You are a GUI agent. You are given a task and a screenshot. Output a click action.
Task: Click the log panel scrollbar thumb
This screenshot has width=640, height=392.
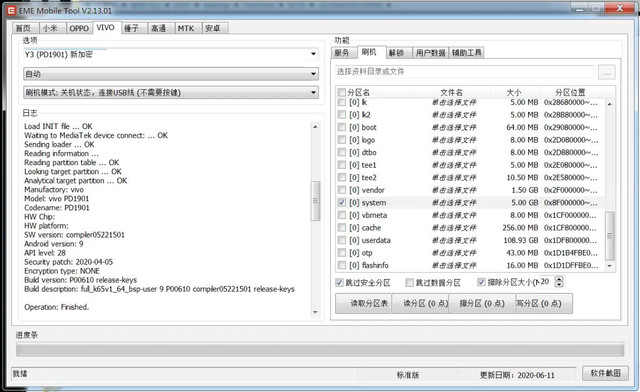(315, 200)
